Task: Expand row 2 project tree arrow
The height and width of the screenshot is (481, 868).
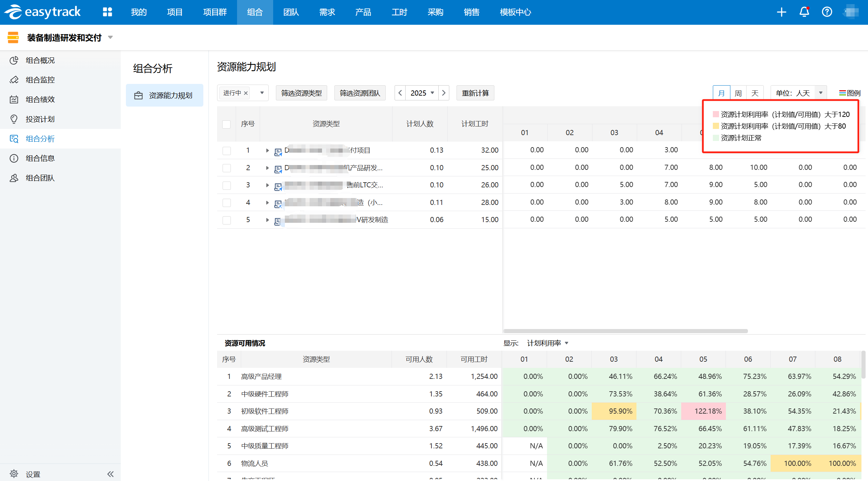Action: click(x=267, y=168)
